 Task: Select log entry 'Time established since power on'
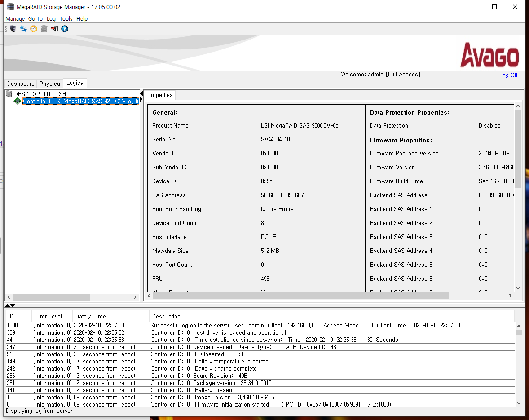[260, 340]
